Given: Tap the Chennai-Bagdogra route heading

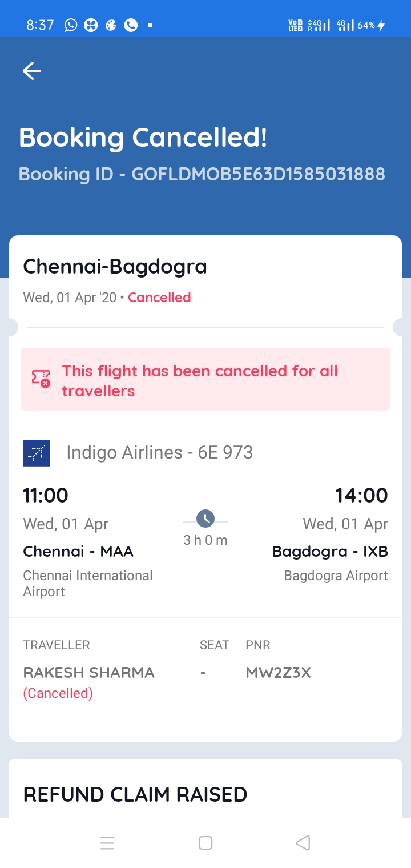Looking at the screenshot, I should [x=115, y=266].
